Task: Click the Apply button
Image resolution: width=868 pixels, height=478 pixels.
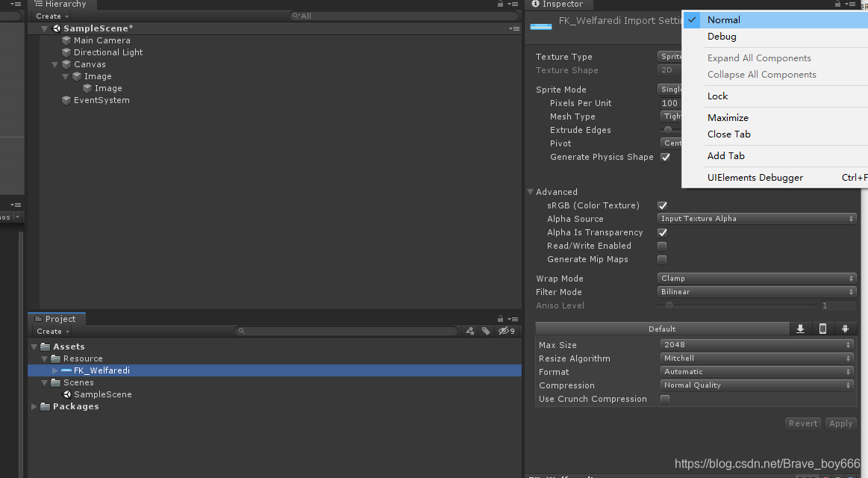Action: click(840, 423)
